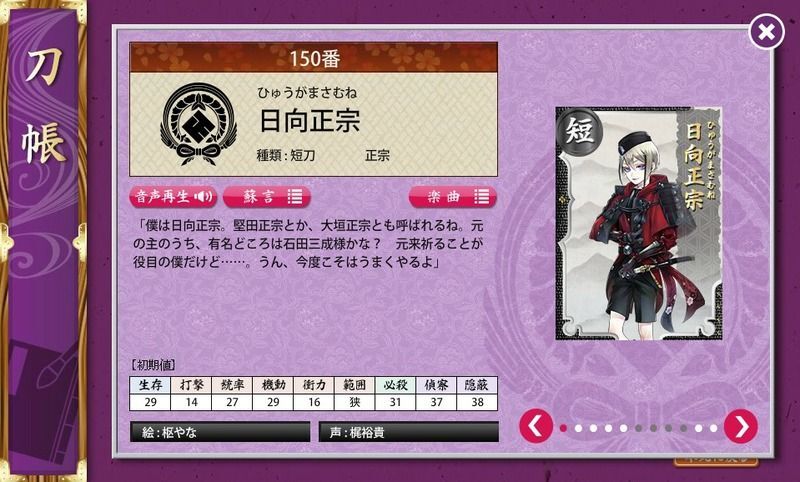This screenshot has width=800, height=482.
Task: Click the 日向正宗 character card
Action: [638, 223]
